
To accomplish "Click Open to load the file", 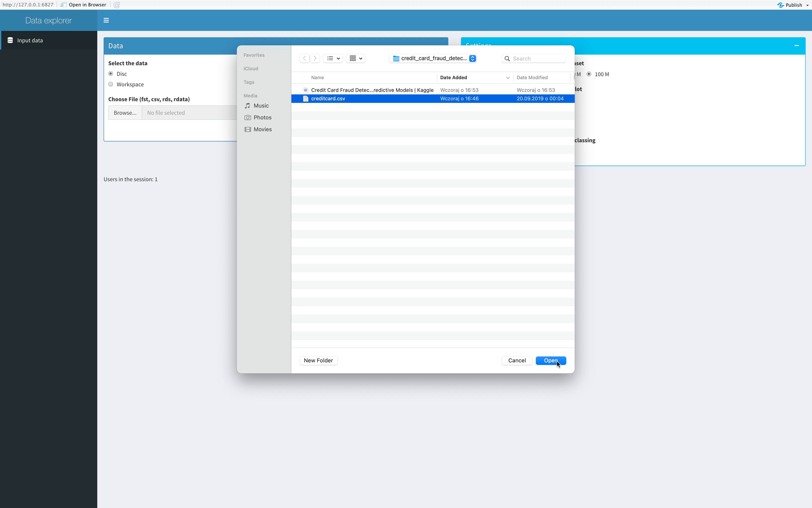I will [x=551, y=360].
